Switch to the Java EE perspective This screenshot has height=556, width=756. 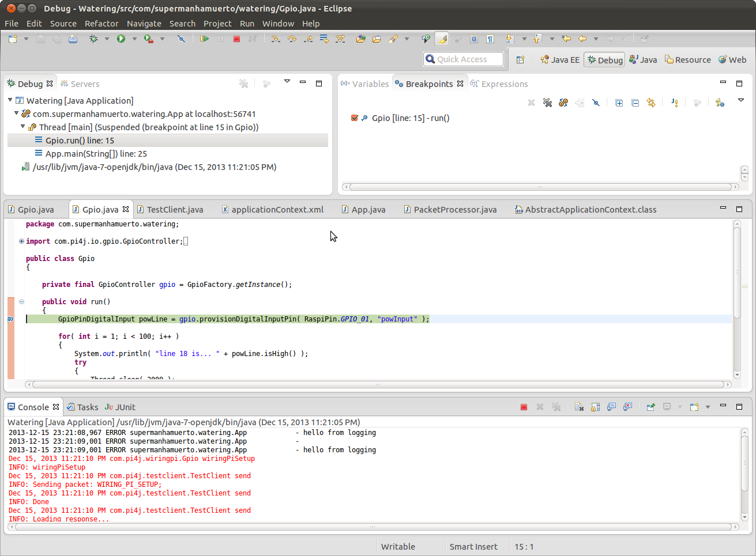559,60
